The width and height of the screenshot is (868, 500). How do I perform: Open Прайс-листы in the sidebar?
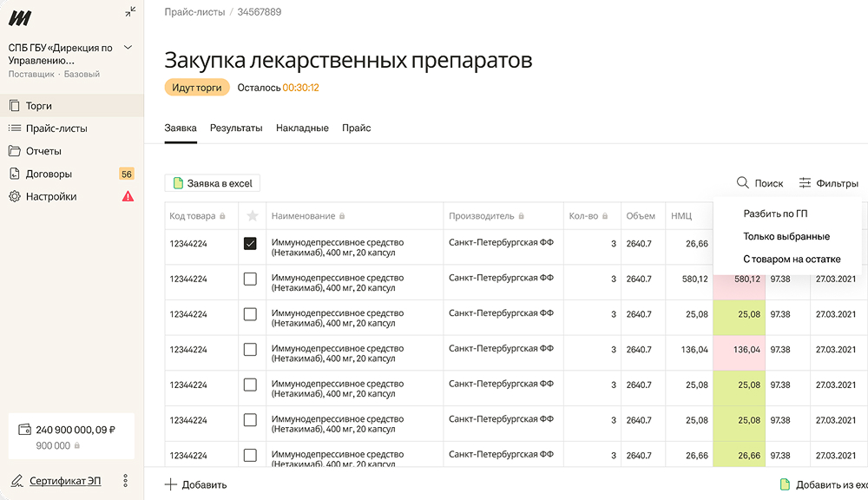click(56, 128)
